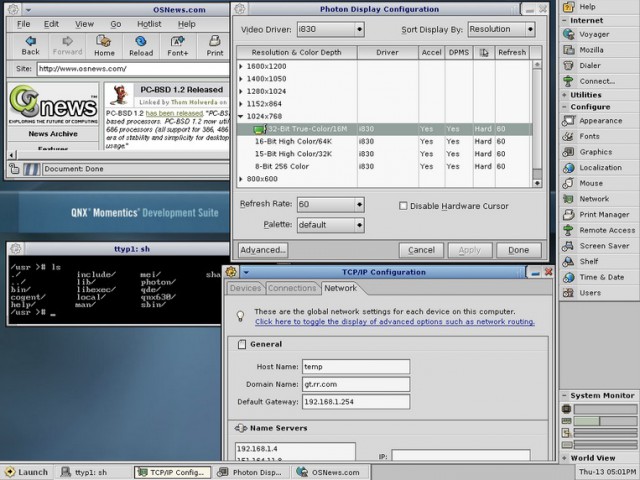
Task: Open Graphics configuration
Action: pyautogui.click(x=596, y=152)
